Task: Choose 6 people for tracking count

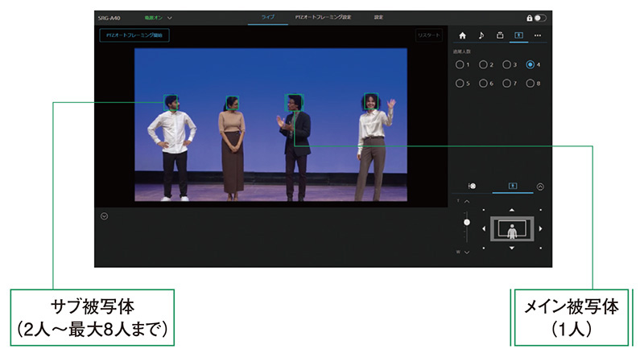Action: (x=483, y=83)
